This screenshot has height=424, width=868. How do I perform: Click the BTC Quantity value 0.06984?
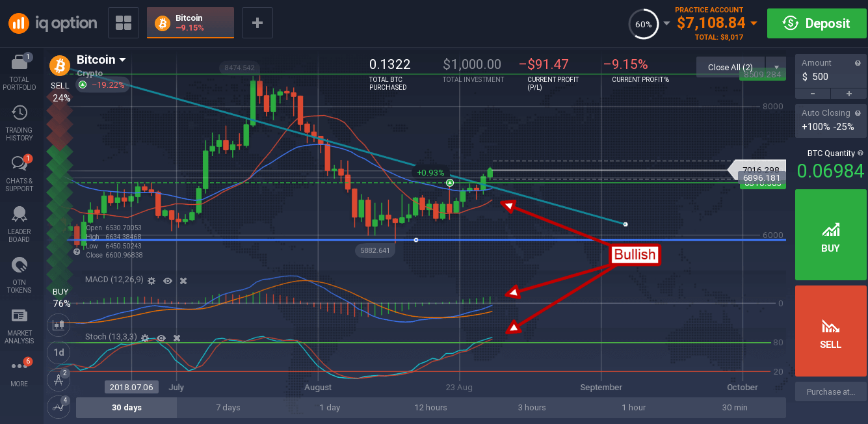830,171
